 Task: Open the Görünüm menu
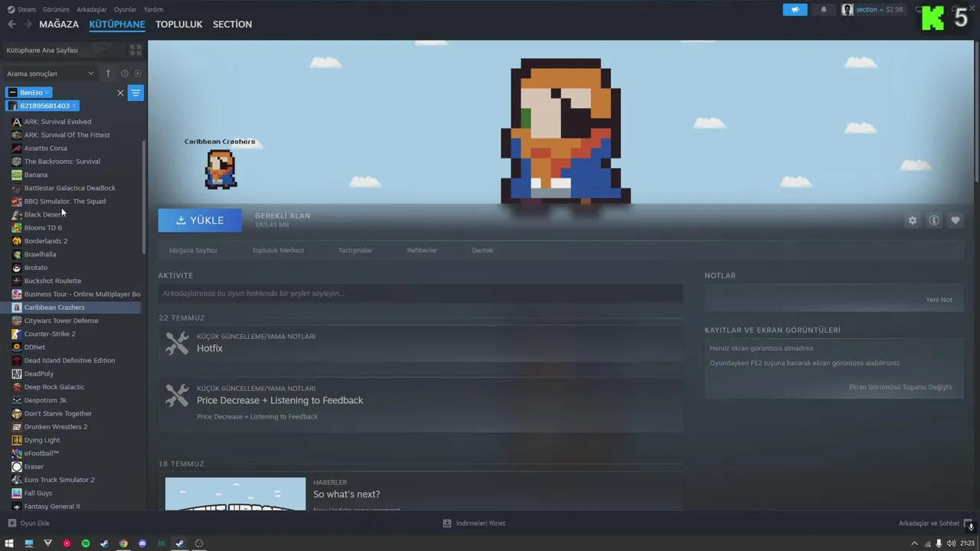(56, 9)
